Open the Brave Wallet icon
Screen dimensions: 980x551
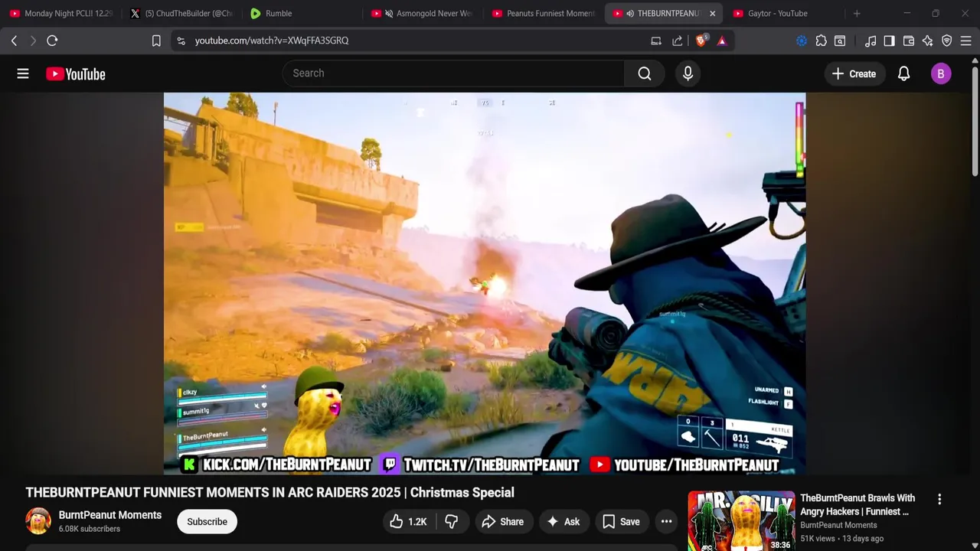coord(909,41)
